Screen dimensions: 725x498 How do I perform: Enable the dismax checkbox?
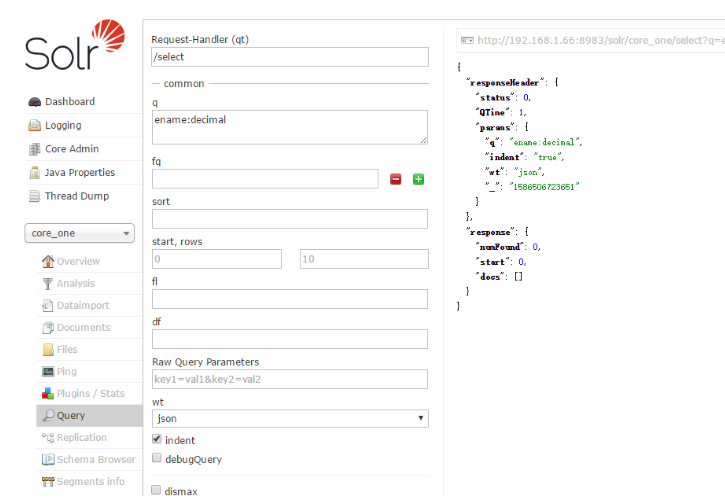(x=156, y=490)
